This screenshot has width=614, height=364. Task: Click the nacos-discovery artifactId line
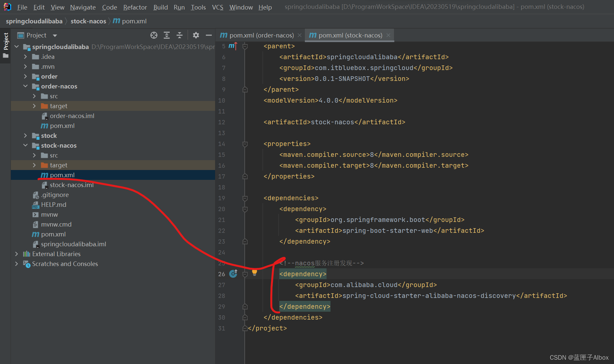click(x=431, y=296)
